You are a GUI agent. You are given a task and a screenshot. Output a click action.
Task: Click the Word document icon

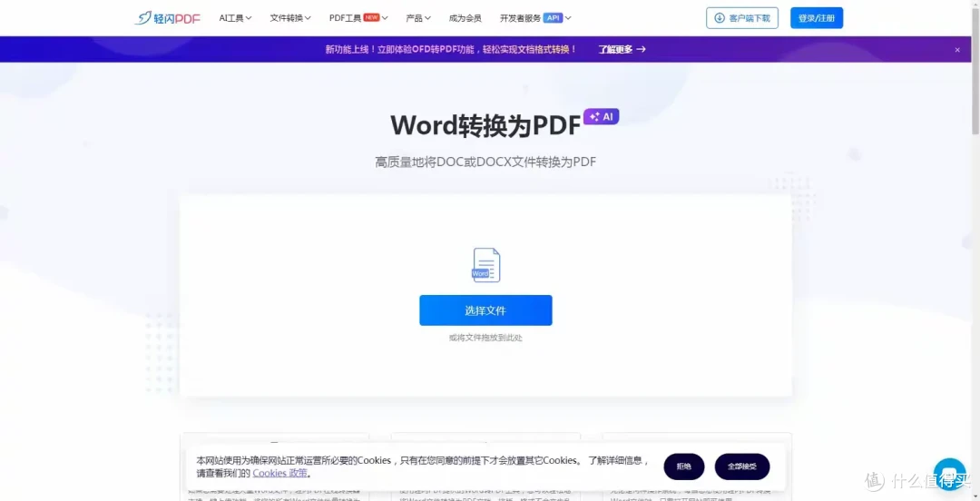point(485,265)
